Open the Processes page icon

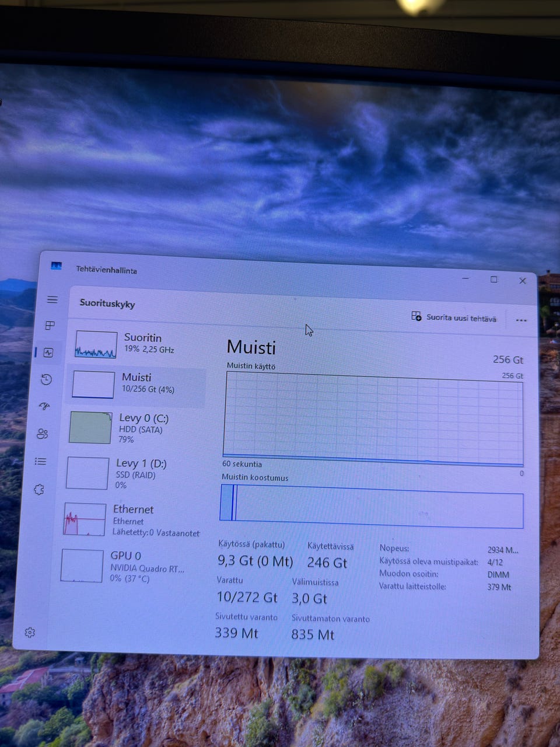click(x=50, y=326)
